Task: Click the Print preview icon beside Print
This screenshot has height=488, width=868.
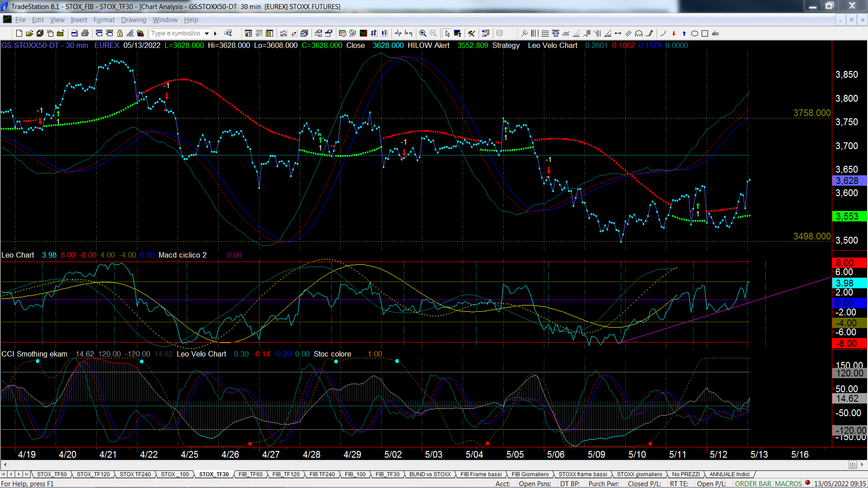Action: tap(74, 33)
